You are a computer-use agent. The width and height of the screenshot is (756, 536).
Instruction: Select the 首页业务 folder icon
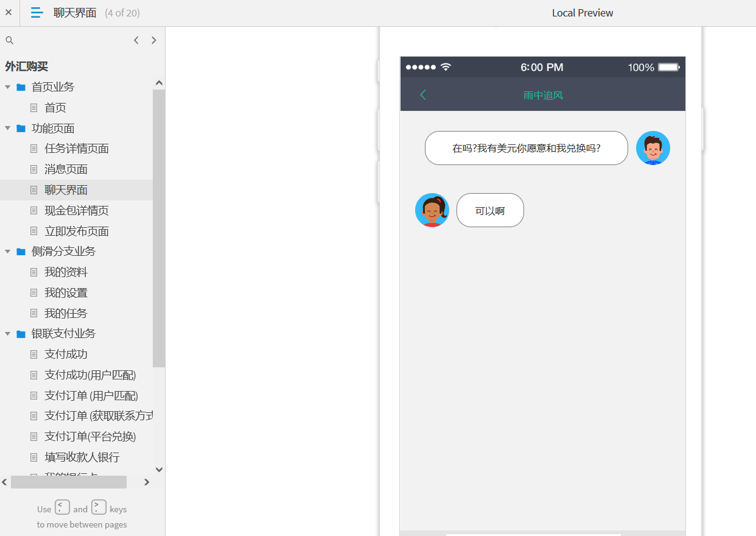(21, 87)
